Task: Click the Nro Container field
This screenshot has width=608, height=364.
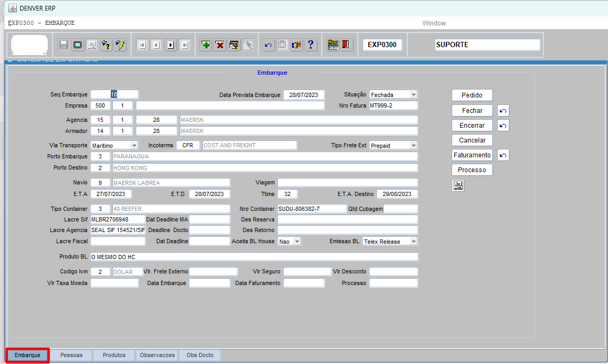Action: coord(312,209)
